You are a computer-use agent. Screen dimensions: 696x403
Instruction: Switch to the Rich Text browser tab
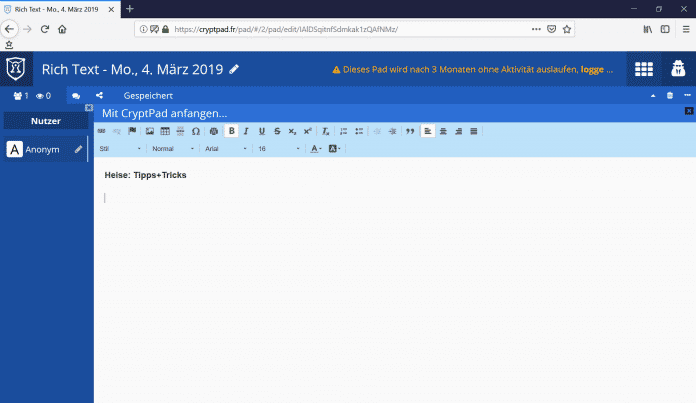60,9
